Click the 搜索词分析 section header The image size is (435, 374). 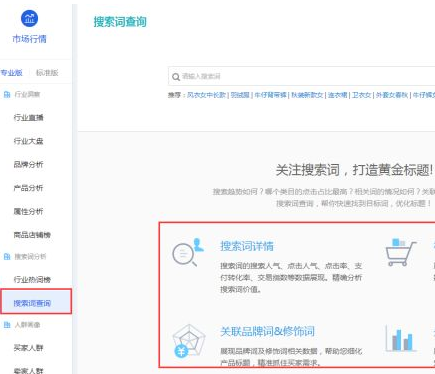[x=30, y=256]
